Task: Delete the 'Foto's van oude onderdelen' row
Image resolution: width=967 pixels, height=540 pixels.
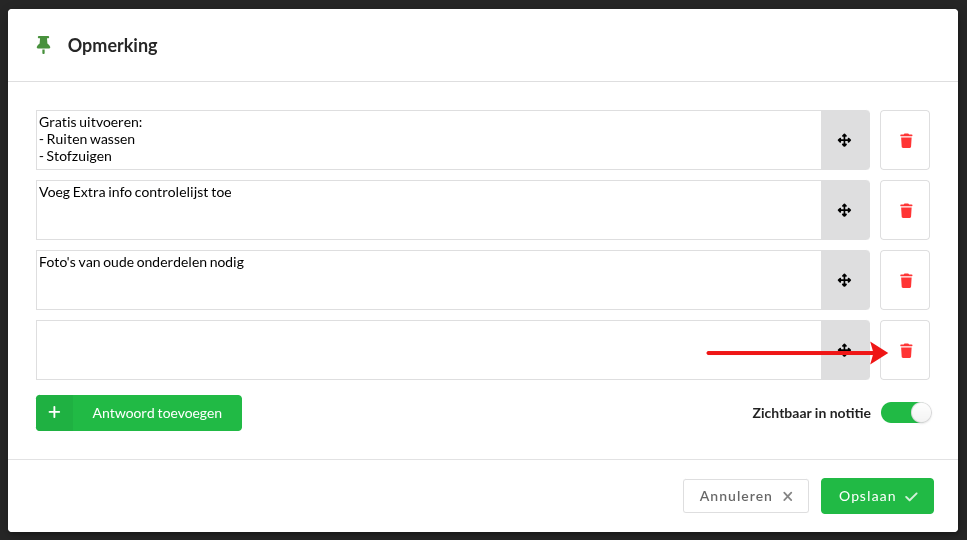Action: tap(905, 280)
